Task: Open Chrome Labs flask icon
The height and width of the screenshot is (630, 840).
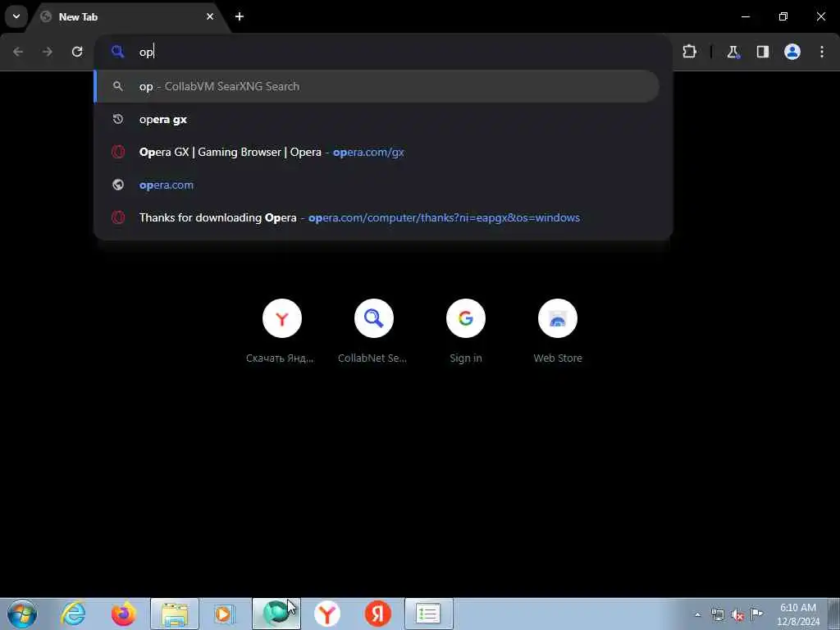Action: pos(733,52)
